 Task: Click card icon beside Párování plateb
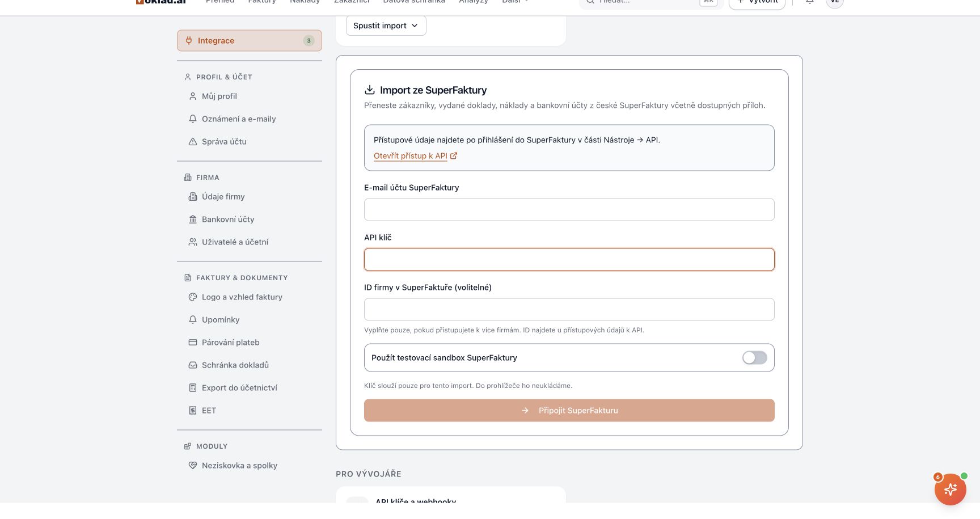click(x=193, y=343)
